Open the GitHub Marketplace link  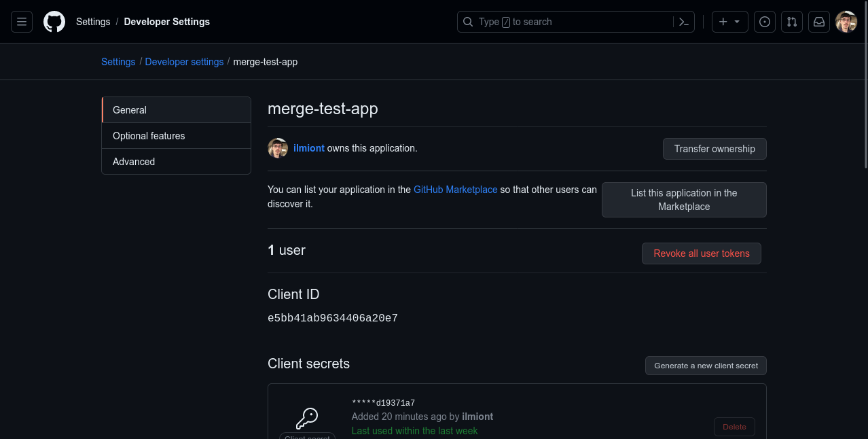pyautogui.click(x=455, y=190)
